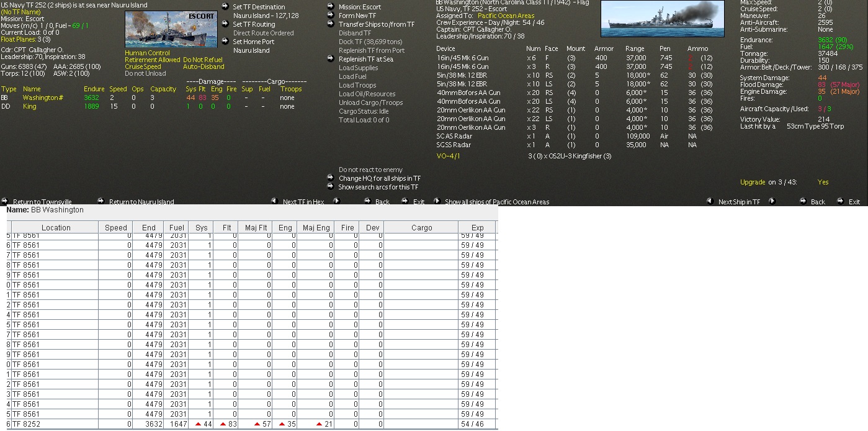This screenshot has height=431, width=868.
Task: Click the left arrow before Next TF in Hex
Action: pos(274,201)
